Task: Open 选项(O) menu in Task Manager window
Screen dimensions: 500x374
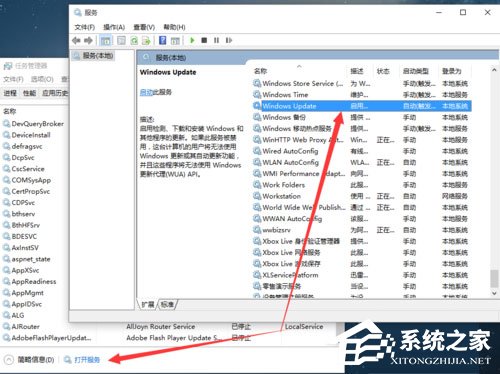Action: click(42, 79)
